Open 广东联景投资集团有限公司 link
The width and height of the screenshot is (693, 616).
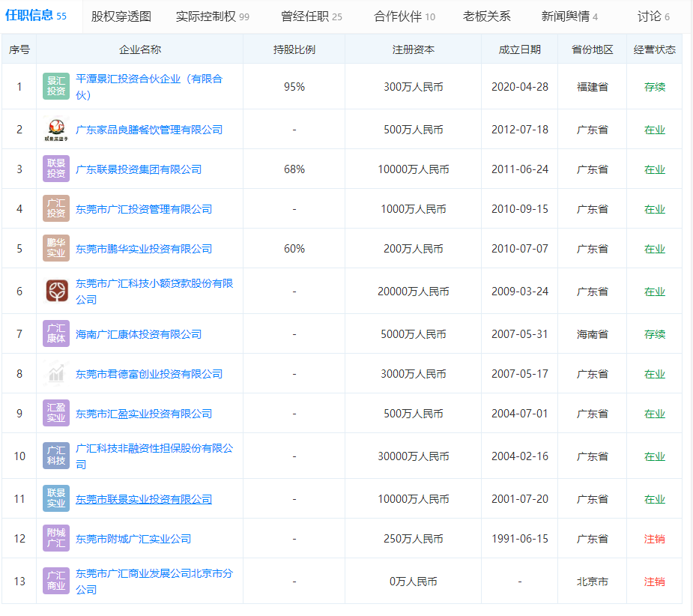[139, 169]
